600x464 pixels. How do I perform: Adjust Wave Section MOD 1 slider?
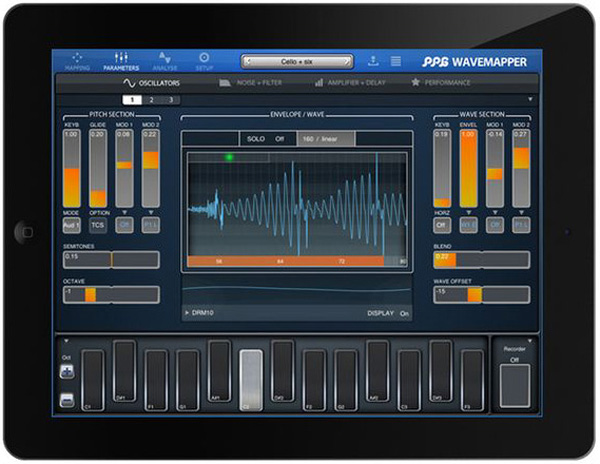[x=495, y=168]
